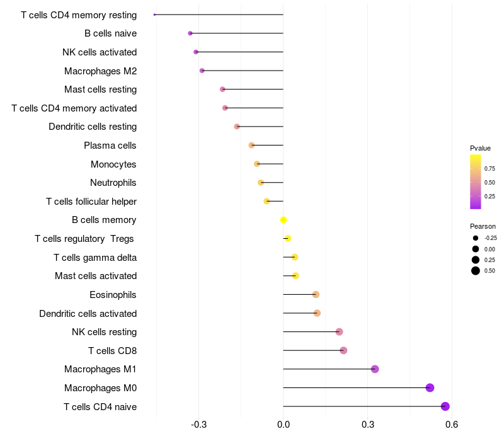Click the Neutrophils row label
The height and width of the screenshot is (441, 504).
(x=113, y=183)
